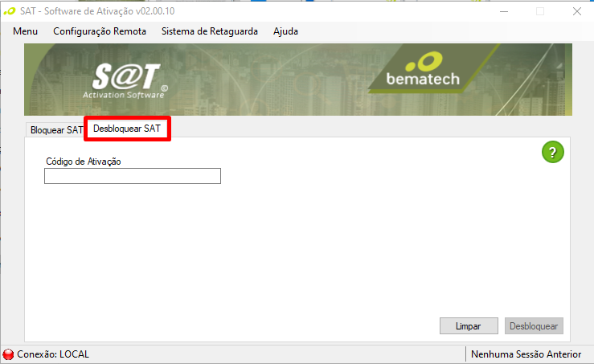Open the Ajuda menu
594x364 pixels.
click(285, 31)
